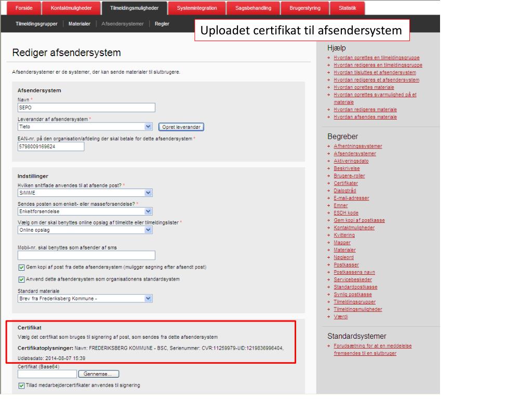Viewport: 532px width, 399px height.
Task: Open the Forside tab
Action: click(24, 8)
